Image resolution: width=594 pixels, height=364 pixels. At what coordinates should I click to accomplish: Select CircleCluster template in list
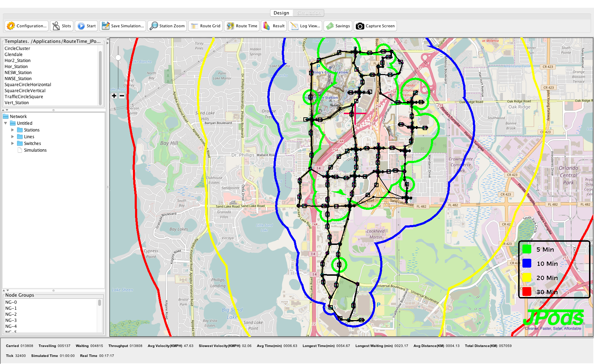point(17,49)
